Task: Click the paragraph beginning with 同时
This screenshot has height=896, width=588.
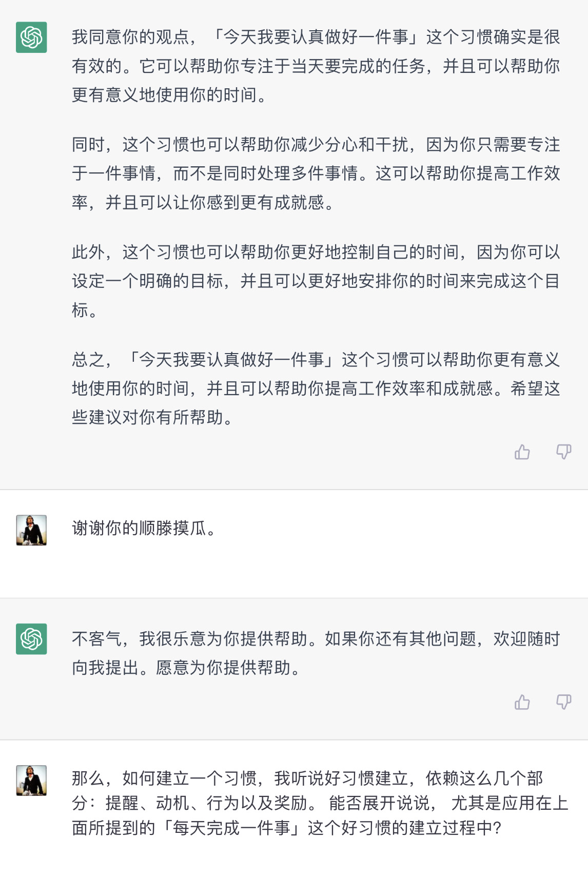Action: click(315, 173)
